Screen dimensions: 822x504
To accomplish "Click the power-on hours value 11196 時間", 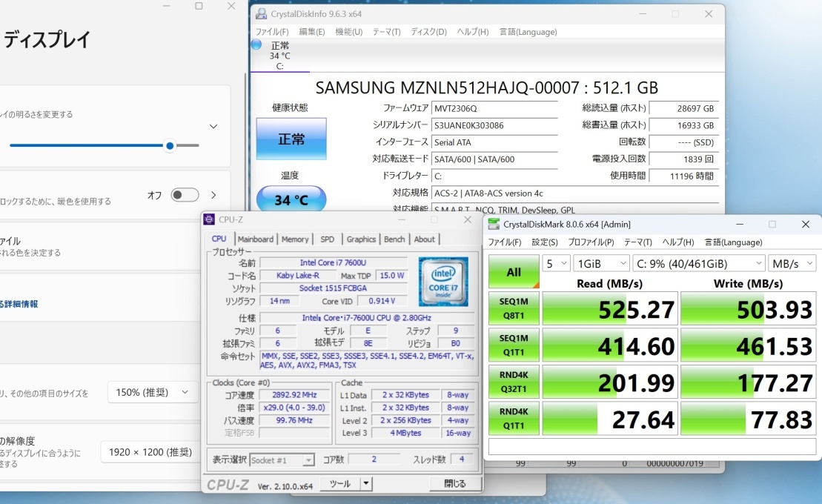I will [683, 176].
